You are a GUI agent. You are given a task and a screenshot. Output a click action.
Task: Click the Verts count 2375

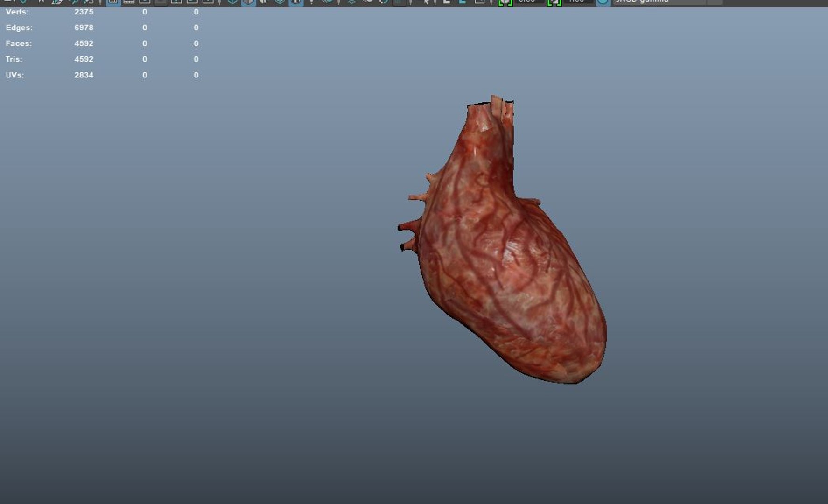[x=84, y=12]
